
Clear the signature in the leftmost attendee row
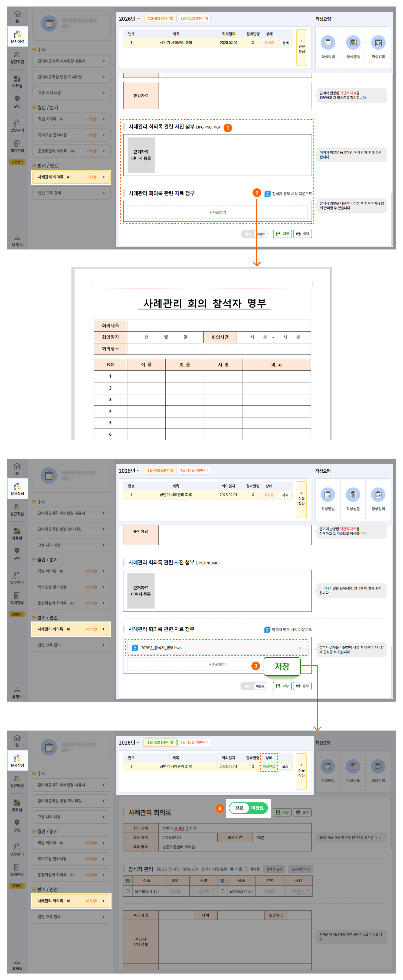213,890
